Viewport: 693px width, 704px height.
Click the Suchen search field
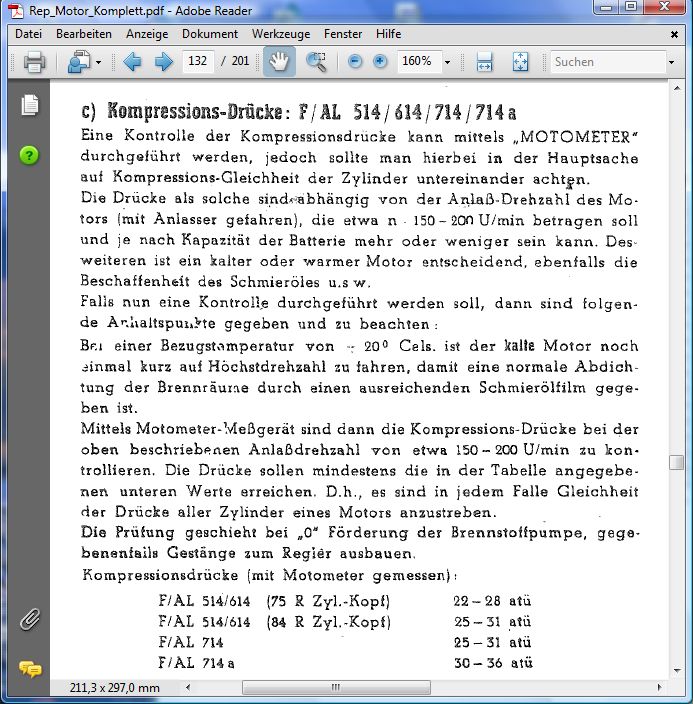click(x=608, y=62)
